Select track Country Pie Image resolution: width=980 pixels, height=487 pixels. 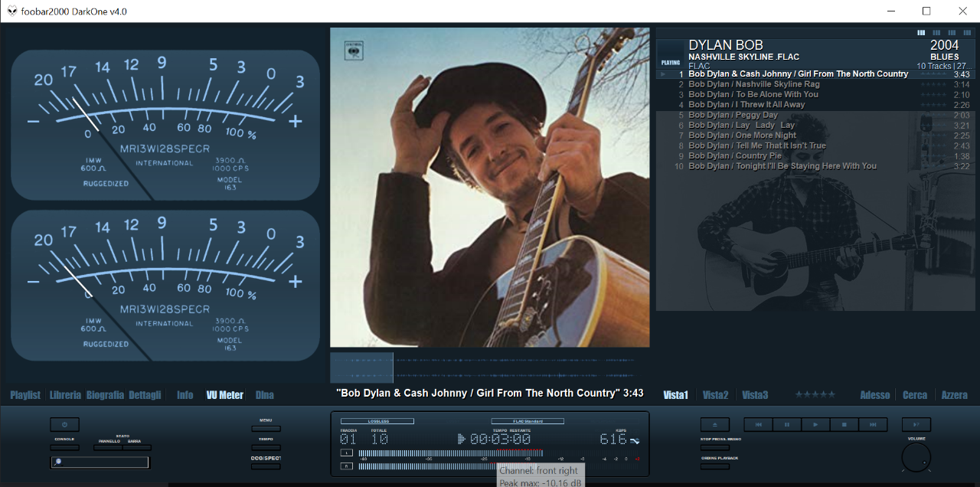tap(815, 155)
